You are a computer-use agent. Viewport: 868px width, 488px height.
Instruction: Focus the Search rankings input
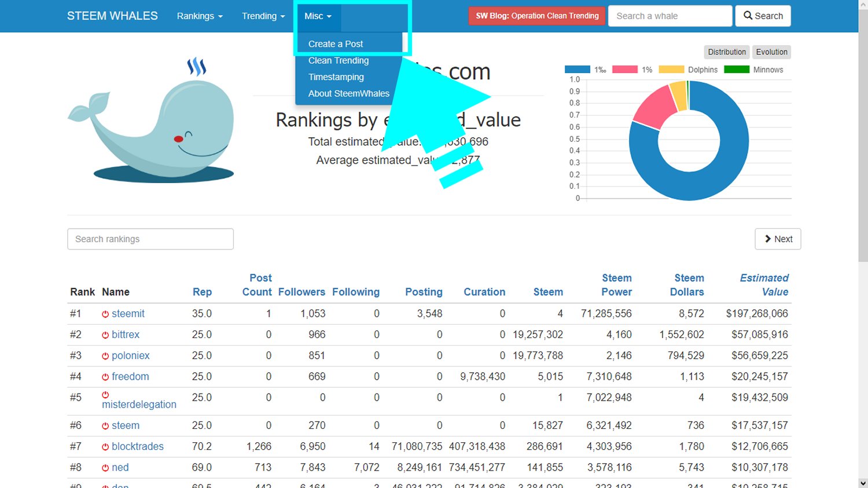point(150,239)
